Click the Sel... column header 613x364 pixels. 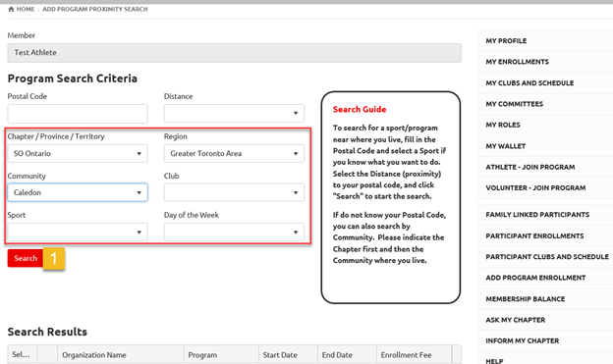(x=23, y=354)
